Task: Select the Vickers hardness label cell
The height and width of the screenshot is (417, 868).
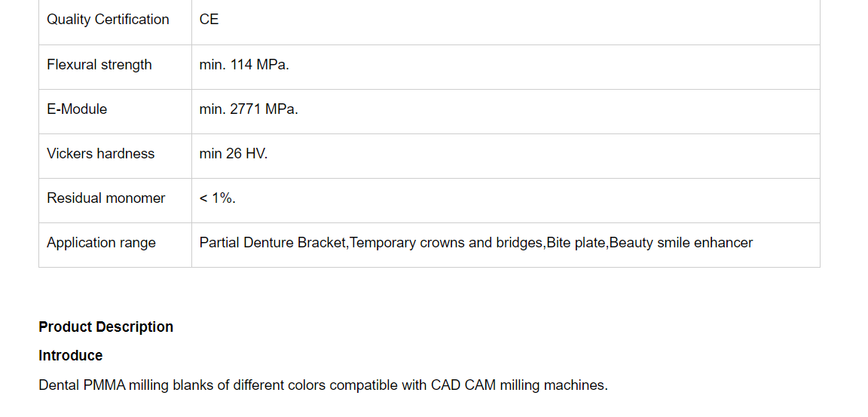Action: (x=100, y=154)
